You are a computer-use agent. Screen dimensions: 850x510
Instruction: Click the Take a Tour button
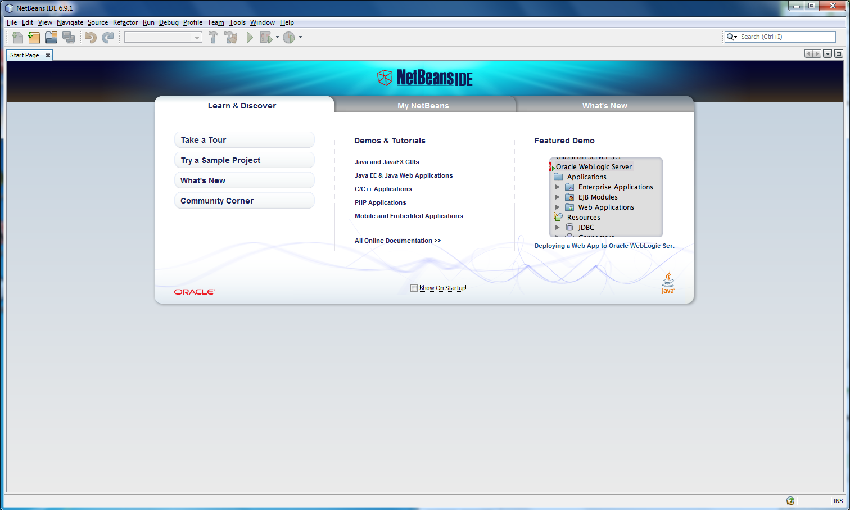(244, 140)
